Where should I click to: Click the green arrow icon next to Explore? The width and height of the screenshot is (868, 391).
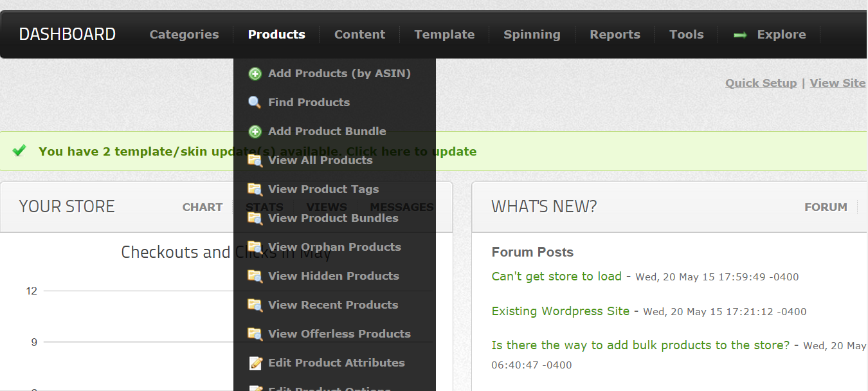740,35
